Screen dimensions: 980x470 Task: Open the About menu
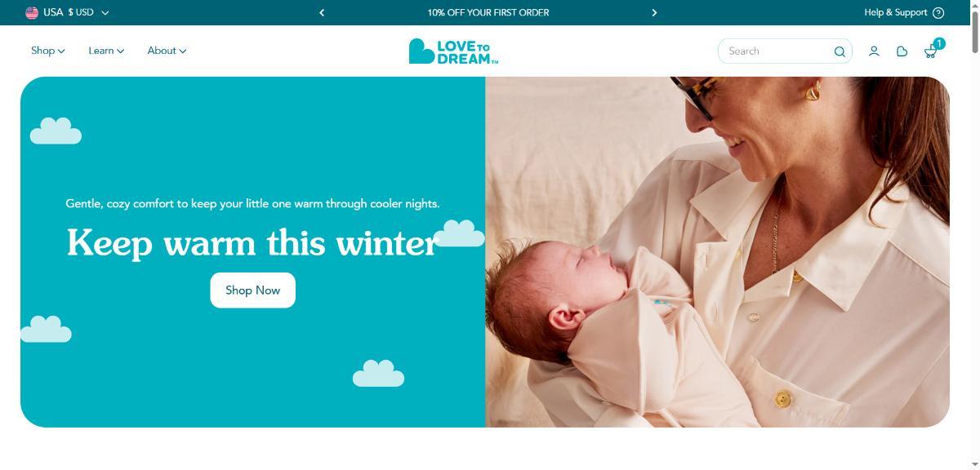[x=167, y=51]
